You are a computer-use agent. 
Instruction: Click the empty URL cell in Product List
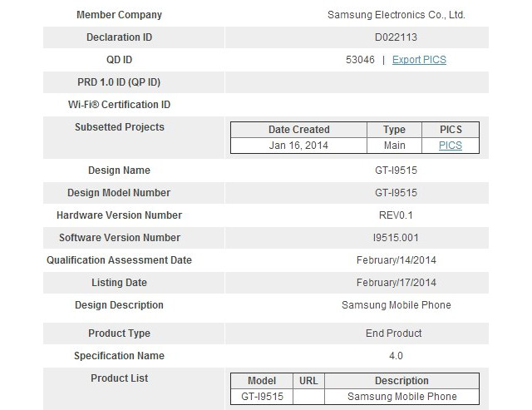coord(308,397)
